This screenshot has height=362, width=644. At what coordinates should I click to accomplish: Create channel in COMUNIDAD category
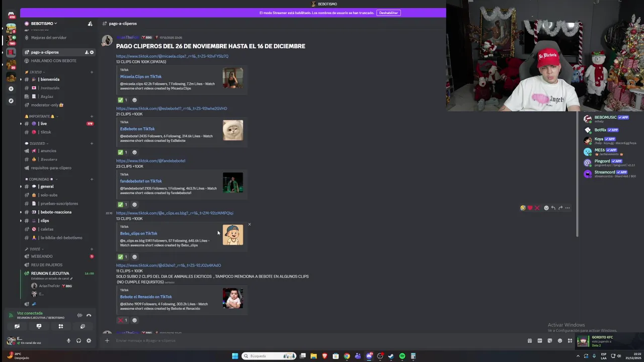[x=92, y=179]
